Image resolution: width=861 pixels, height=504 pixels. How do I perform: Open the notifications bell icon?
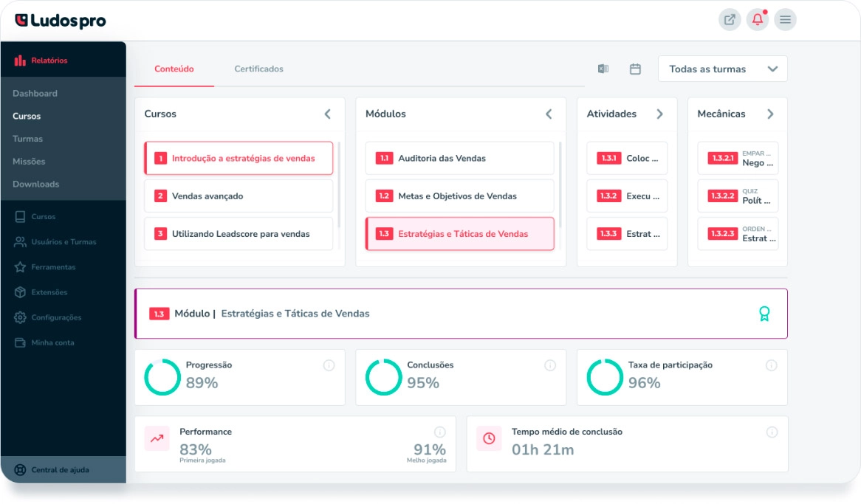coord(757,20)
